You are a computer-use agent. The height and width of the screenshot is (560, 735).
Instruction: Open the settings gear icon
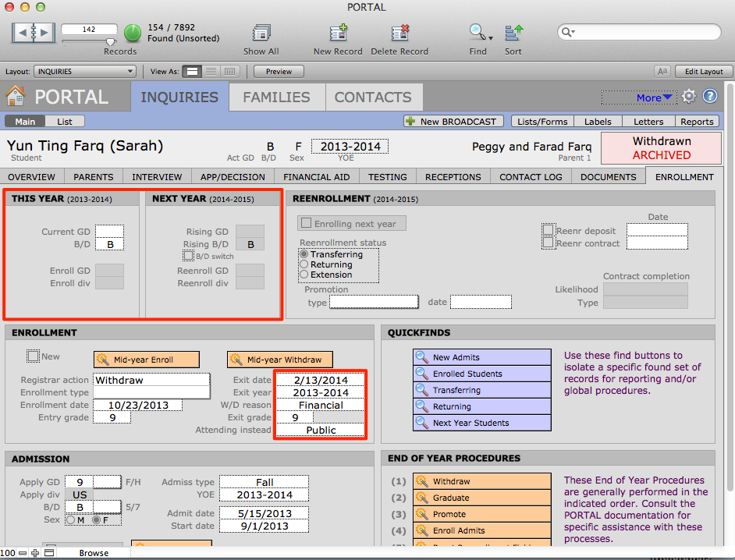(688, 97)
